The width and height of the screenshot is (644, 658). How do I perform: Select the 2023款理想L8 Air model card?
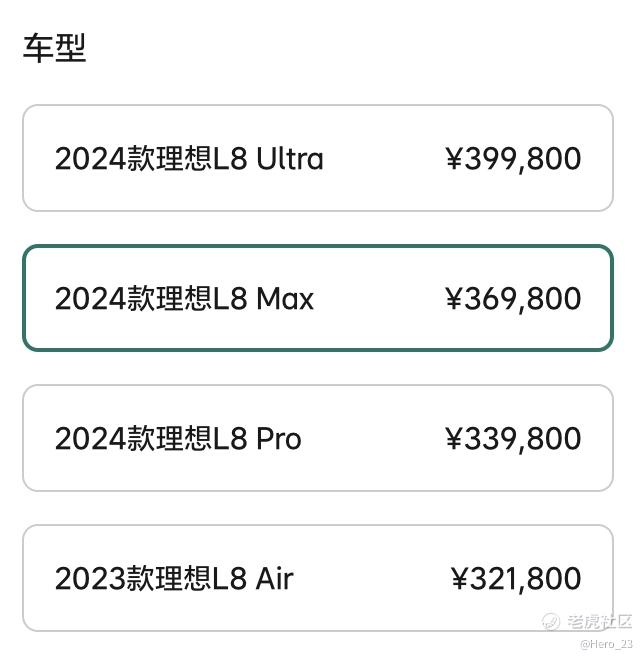[318, 578]
